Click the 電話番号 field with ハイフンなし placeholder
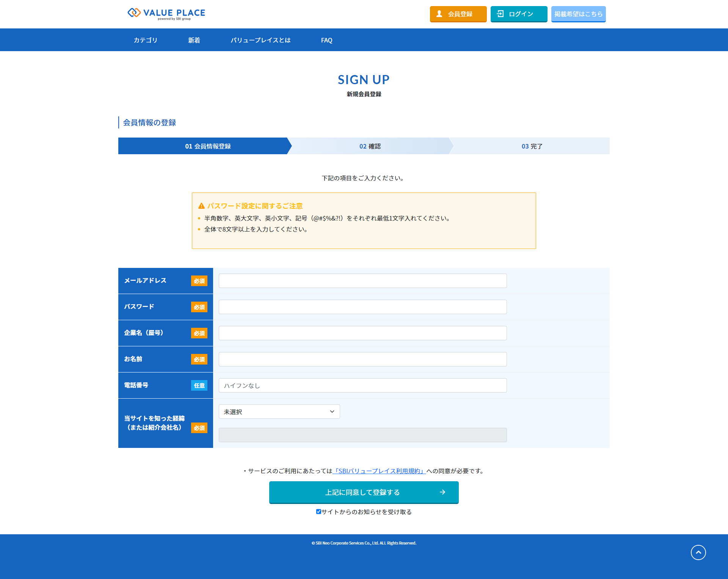The height and width of the screenshot is (579, 728). pos(362,385)
